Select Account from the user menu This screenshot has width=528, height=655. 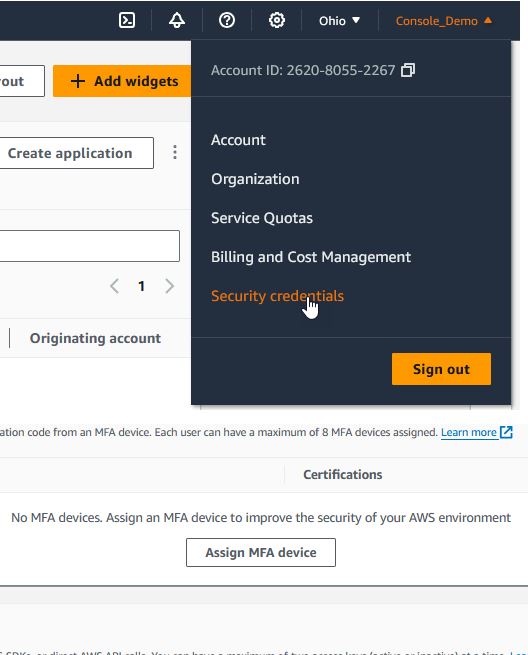pos(238,140)
